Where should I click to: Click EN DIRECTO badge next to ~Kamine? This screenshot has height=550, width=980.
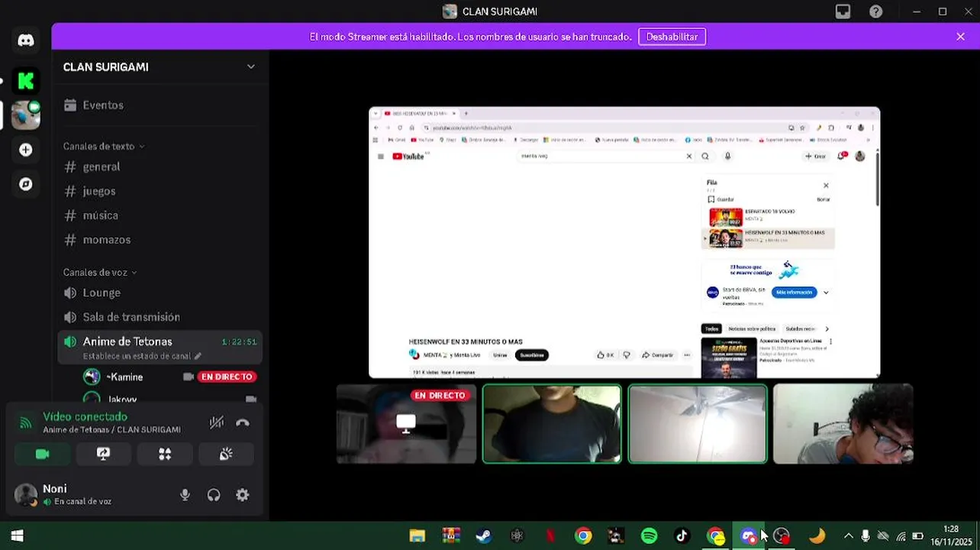click(x=227, y=377)
